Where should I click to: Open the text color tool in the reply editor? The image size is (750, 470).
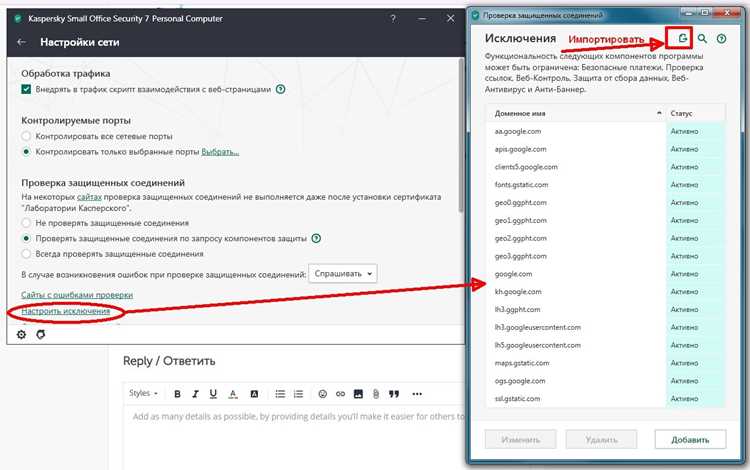[233, 394]
